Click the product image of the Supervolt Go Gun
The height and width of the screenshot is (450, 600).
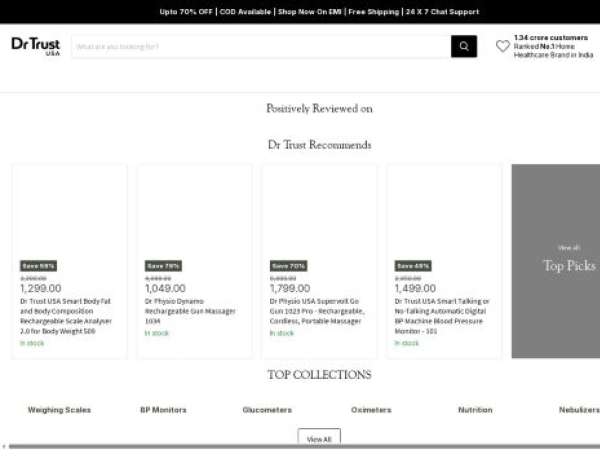click(x=319, y=212)
